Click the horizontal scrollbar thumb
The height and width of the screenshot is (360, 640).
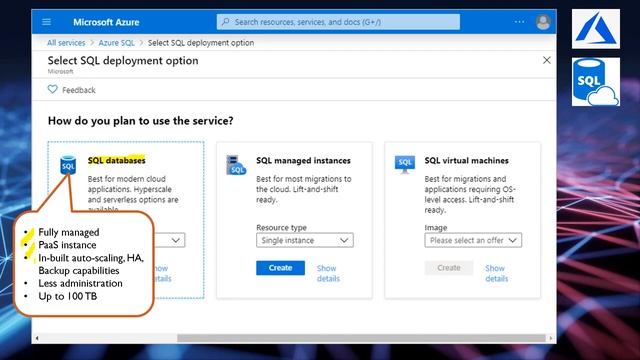361,338
